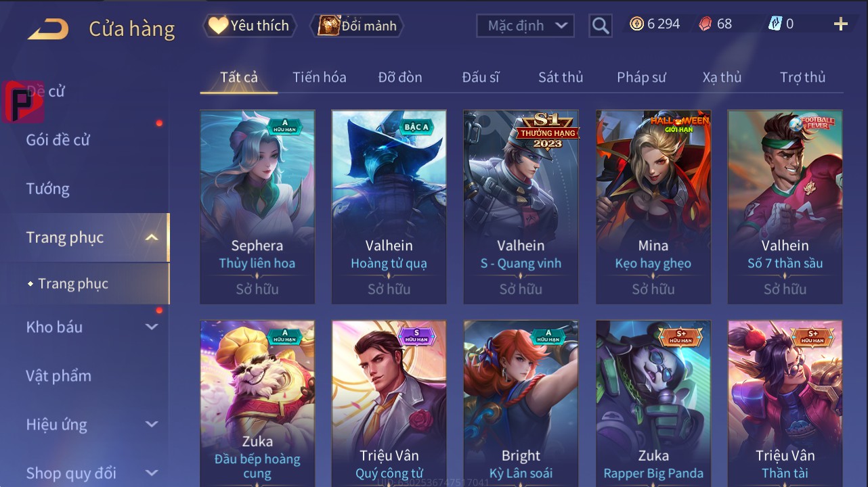The width and height of the screenshot is (868, 487).
Task: Select Tướng in the sidebar
Action: click(x=47, y=189)
